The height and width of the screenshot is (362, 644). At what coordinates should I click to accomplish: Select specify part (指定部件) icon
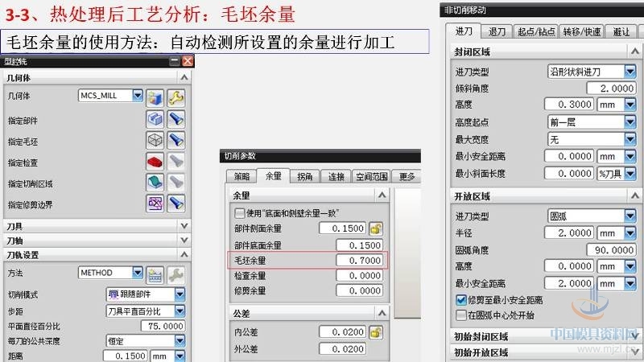coord(155,119)
